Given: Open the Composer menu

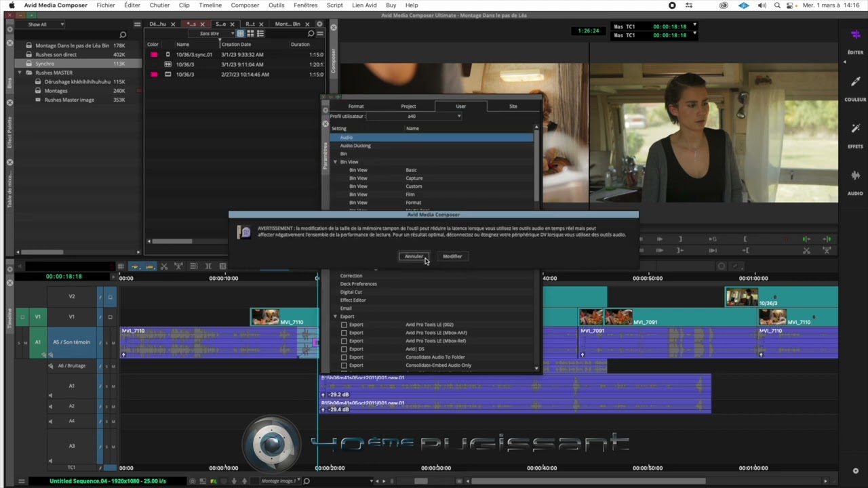Looking at the screenshot, I should (x=245, y=5).
